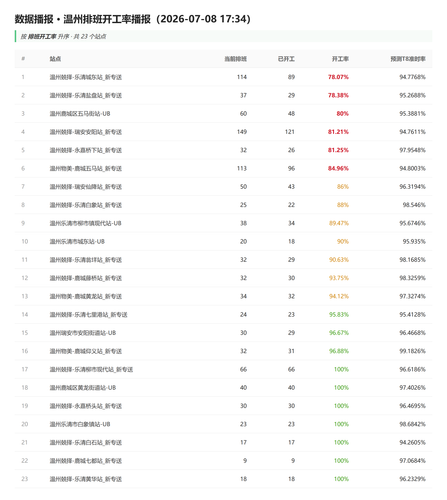The image size is (447, 500).
Task: Click the 站点 column header
Action: pyautogui.click(x=55, y=59)
